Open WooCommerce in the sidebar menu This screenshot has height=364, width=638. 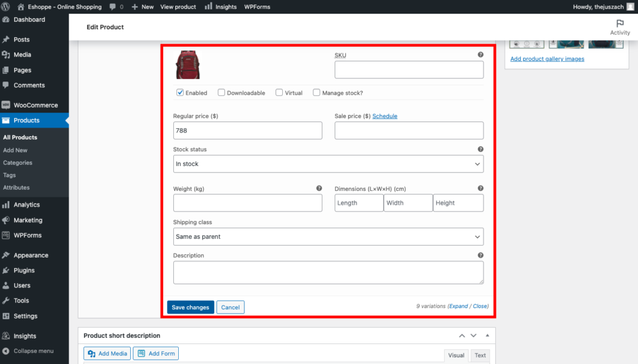35,105
